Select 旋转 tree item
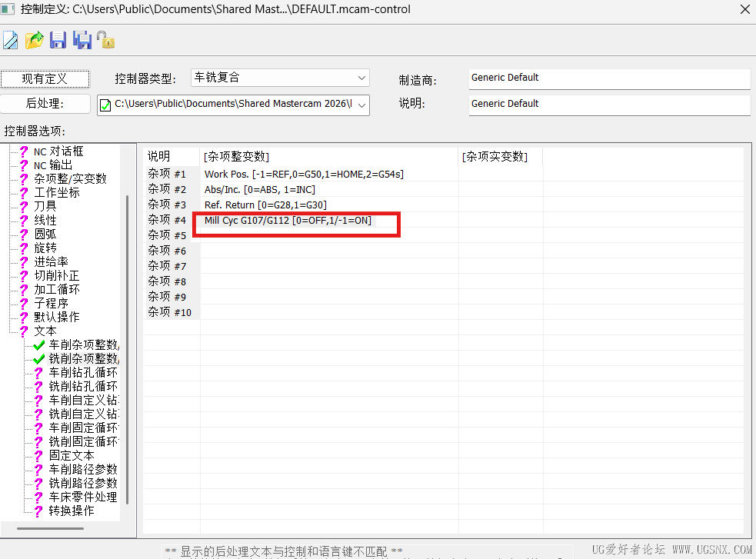 45,248
